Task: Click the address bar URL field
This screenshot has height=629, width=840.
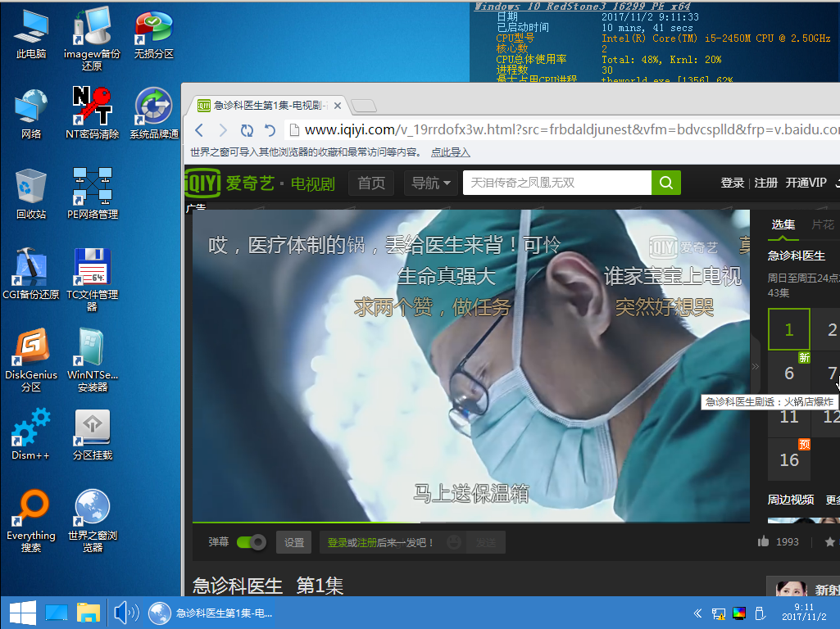Action: (x=562, y=129)
